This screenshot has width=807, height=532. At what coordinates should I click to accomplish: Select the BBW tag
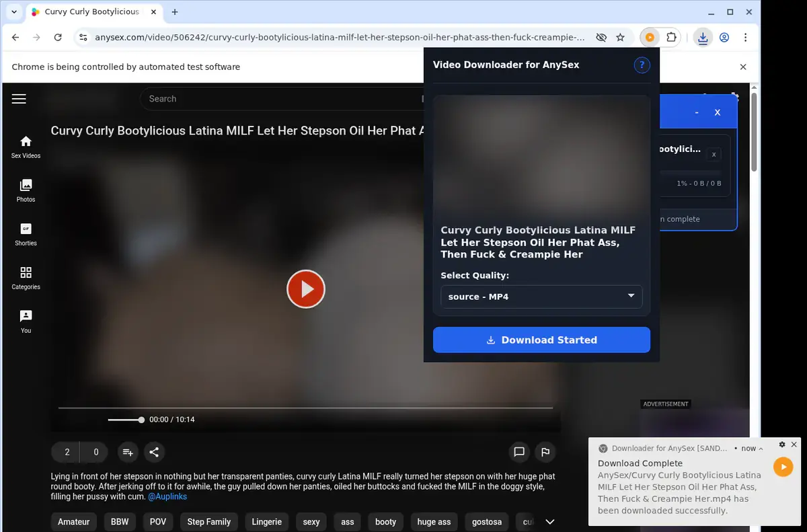coord(120,522)
